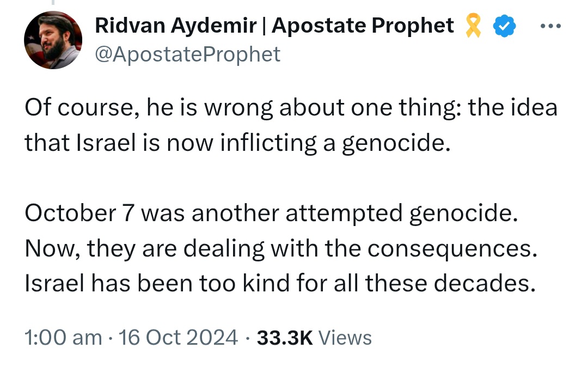Click the gray thread connector line above the avatar
The image size is (588, 367).
53,2
